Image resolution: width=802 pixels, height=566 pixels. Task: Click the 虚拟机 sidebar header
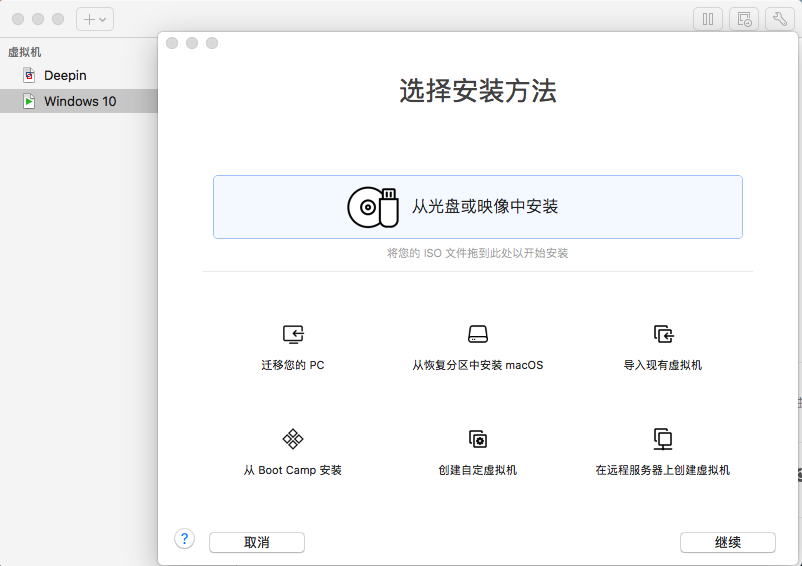(25, 52)
